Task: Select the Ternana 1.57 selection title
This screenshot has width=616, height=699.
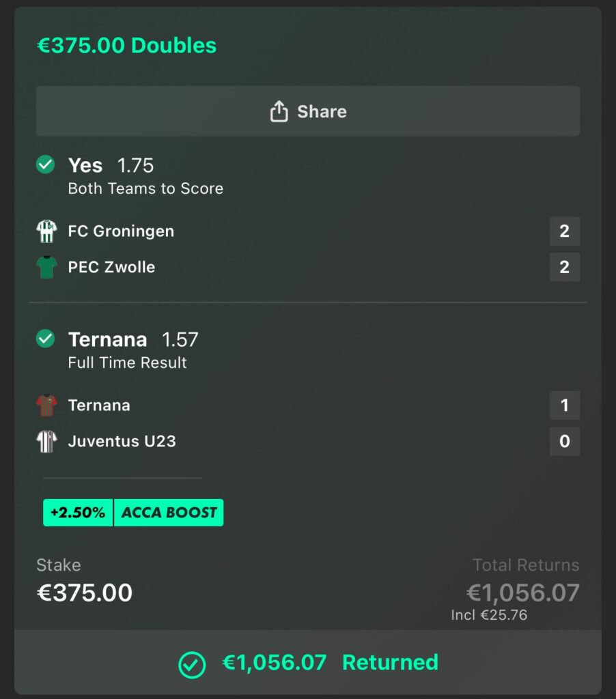Action: pos(133,339)
